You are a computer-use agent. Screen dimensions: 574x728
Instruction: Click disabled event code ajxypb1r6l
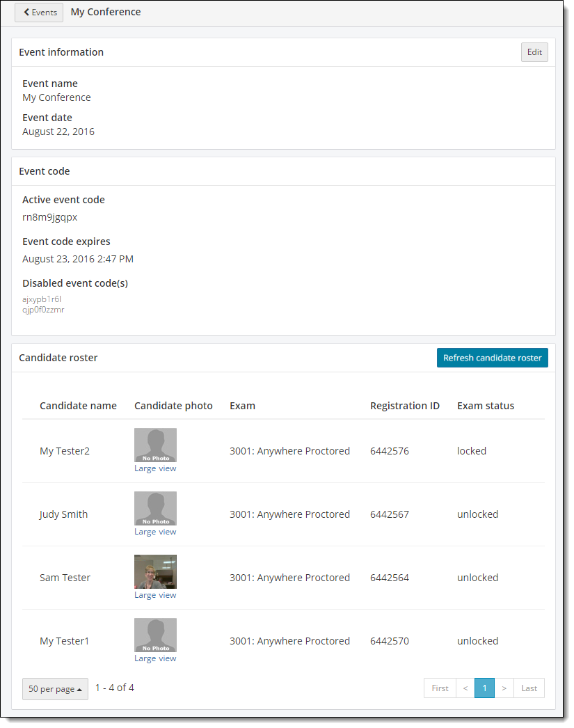(42, 299)
